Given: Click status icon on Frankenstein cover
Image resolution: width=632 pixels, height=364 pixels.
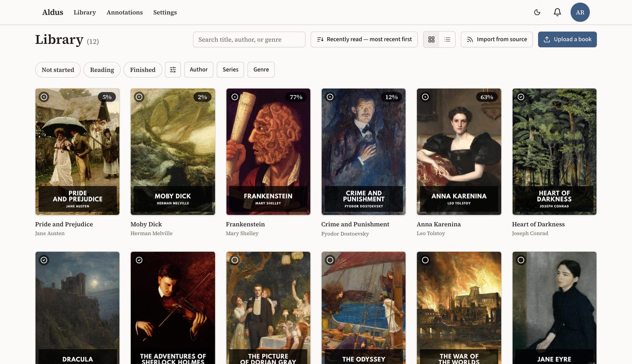Looking at the screenshot, I should (235, 97).
